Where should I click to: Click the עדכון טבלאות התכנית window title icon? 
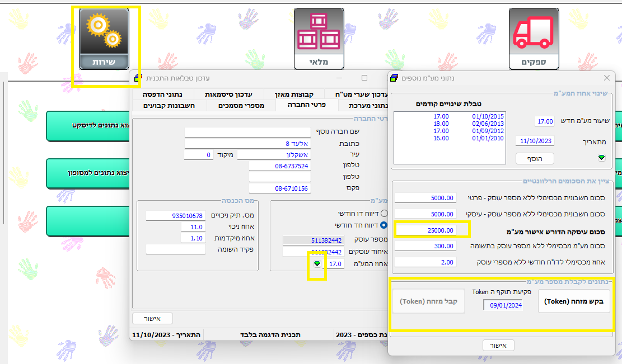pos(137,78)
